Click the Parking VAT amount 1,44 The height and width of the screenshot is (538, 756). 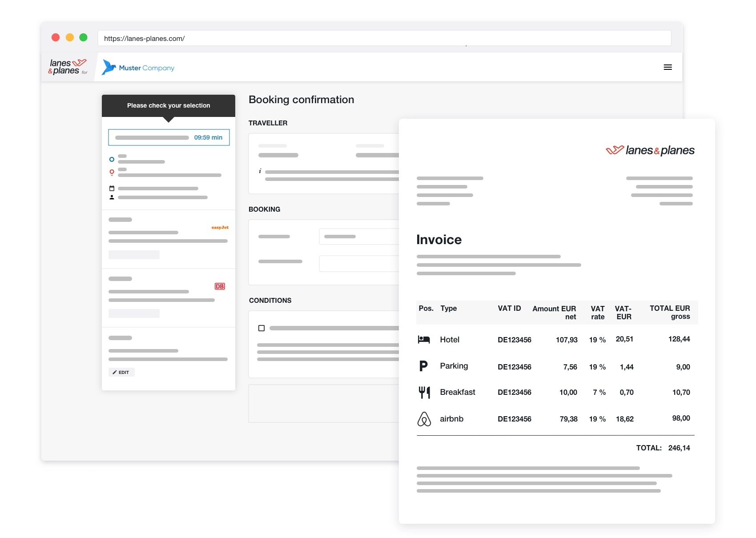[x=627, y=367]
